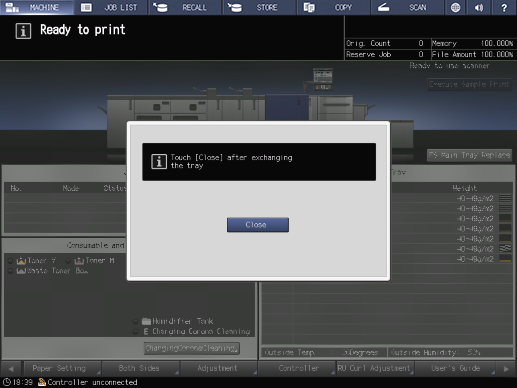This screenshot has width=517, height=388.
Task: Close the tray exchange dialog
Action: point(258,225)
